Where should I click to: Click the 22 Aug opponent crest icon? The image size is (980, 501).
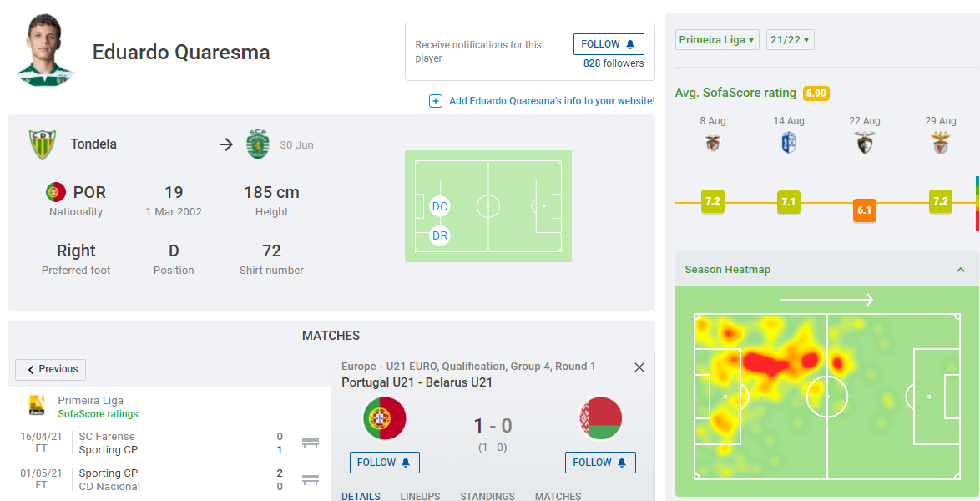(x=865, y=144)
